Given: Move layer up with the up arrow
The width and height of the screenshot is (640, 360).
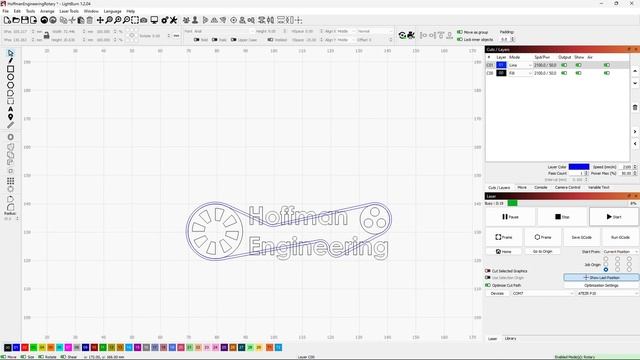Looking at the screenshot, I should click(x=635, y=71).
